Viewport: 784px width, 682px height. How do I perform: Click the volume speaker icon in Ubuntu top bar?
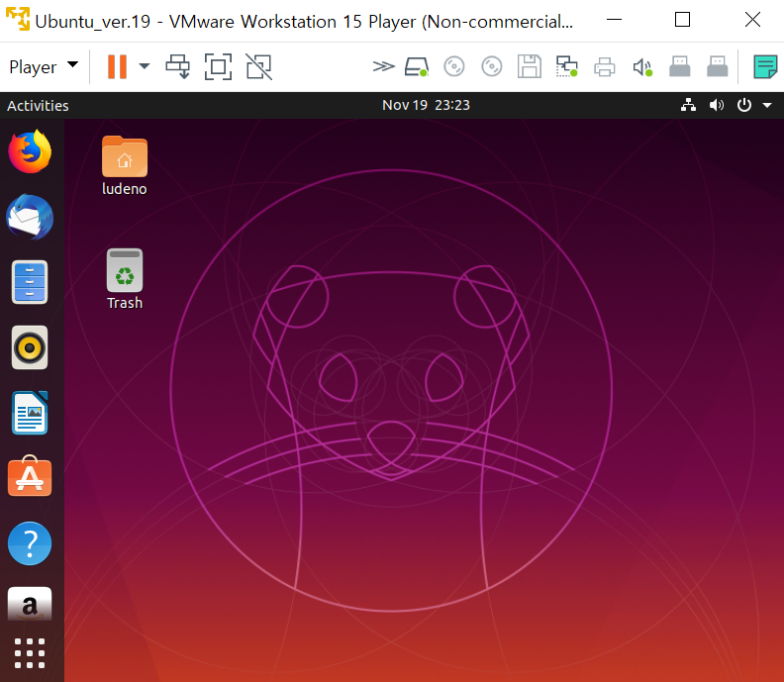(717, 105)
